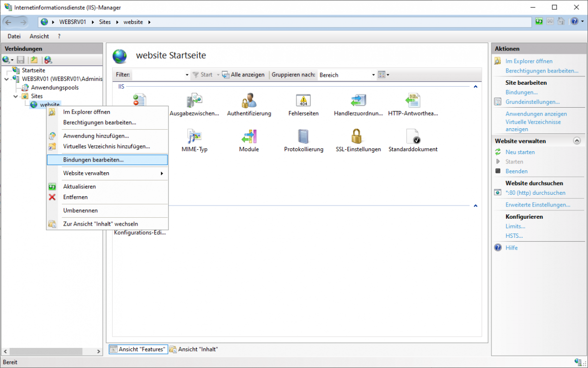Viewport: 588px width, 368px height.
Task: Open the Authentifizierung feature icon
Action: coord(248,101)
